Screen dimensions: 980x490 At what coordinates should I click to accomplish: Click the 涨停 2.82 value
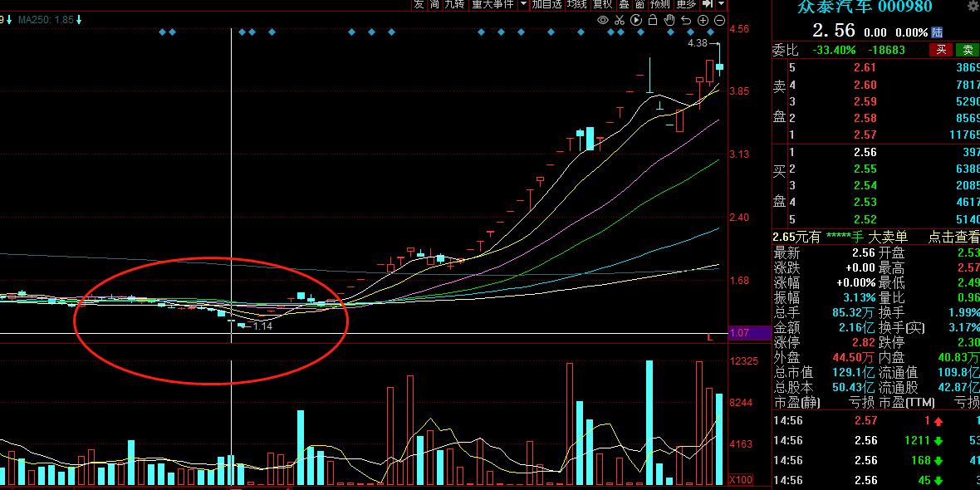(865, 342)
